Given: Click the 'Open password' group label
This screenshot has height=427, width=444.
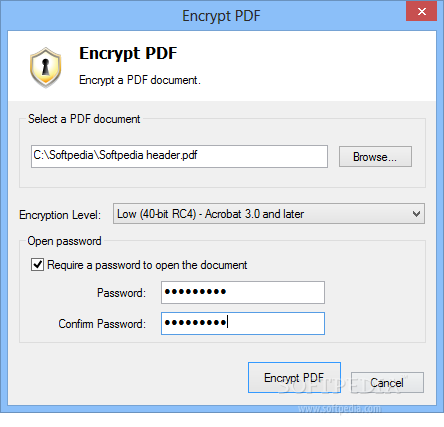Looking at the screenshot, I should (64, 241).
